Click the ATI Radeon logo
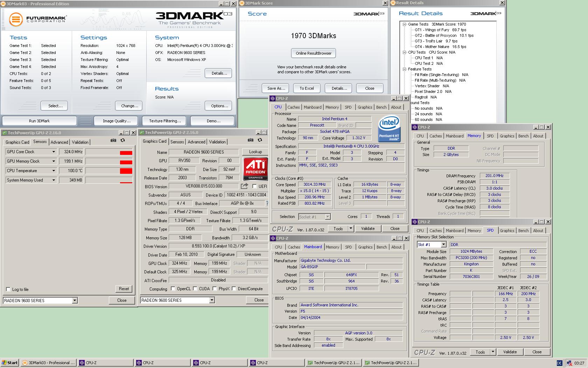The width and height of the screenshot is (588, 368). tap(255, 169)
